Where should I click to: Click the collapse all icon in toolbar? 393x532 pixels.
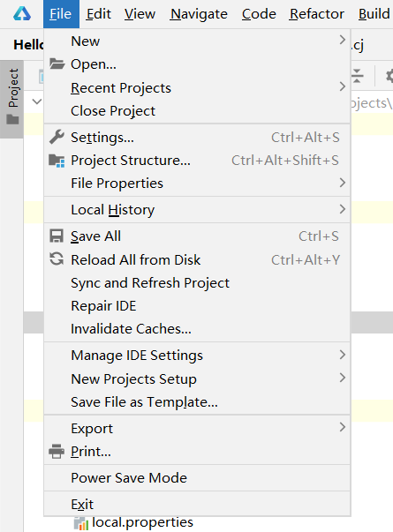click(357, 76)
